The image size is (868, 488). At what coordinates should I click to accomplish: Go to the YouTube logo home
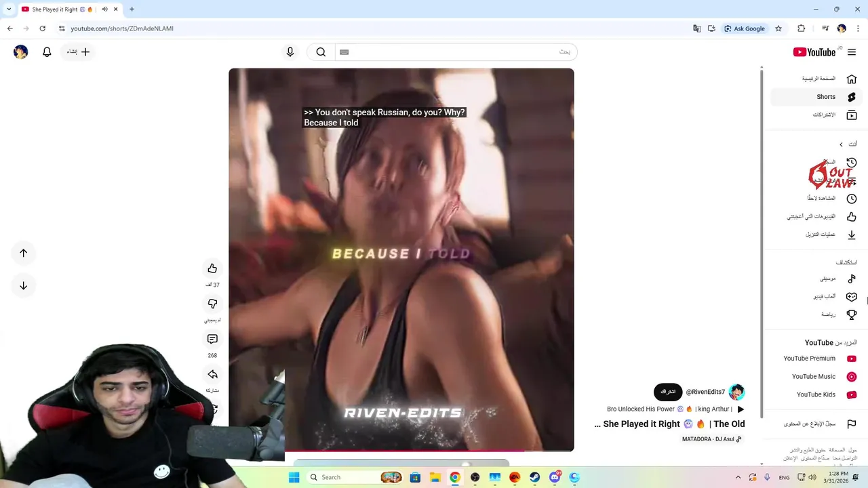tap(814, 52)
